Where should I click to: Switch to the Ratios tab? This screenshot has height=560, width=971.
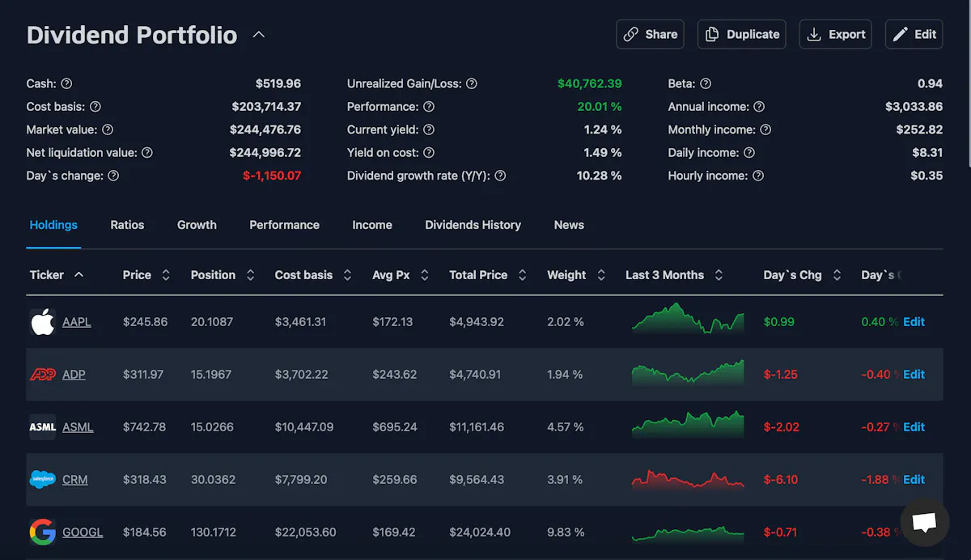point(127,225)
